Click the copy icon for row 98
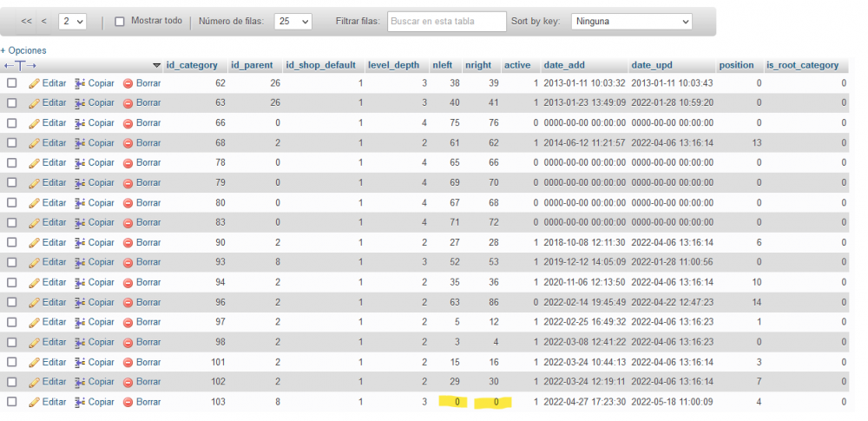Screen dimensions: 868x421 80,342
